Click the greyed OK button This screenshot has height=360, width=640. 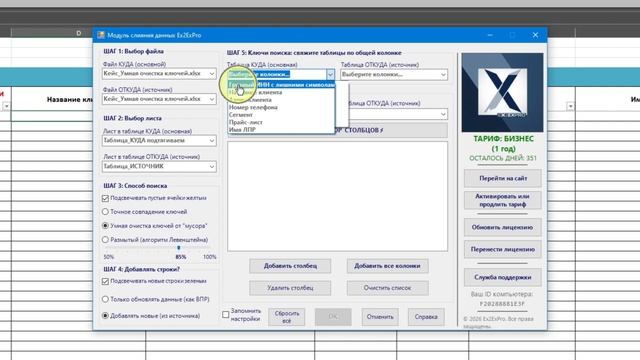coord(333,317)
